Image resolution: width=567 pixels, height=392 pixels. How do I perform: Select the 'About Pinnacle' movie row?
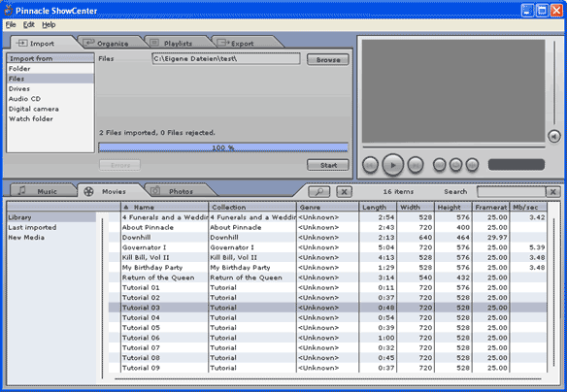click(x=327, y=228)
